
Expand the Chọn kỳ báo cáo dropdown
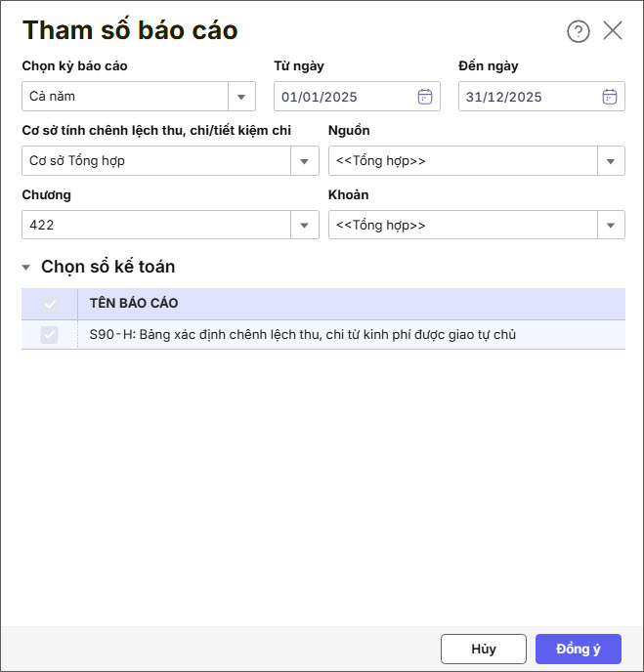tap(241, 97)
